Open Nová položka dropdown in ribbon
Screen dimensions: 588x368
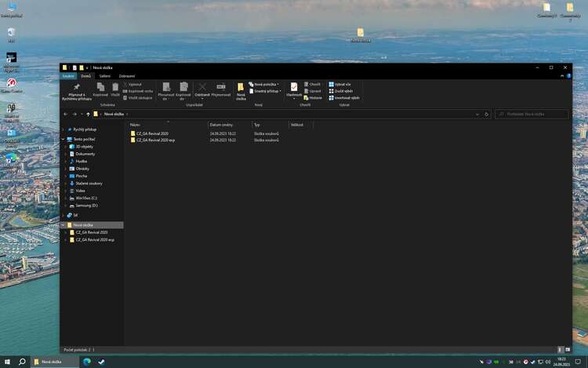[x=263, y=85]
